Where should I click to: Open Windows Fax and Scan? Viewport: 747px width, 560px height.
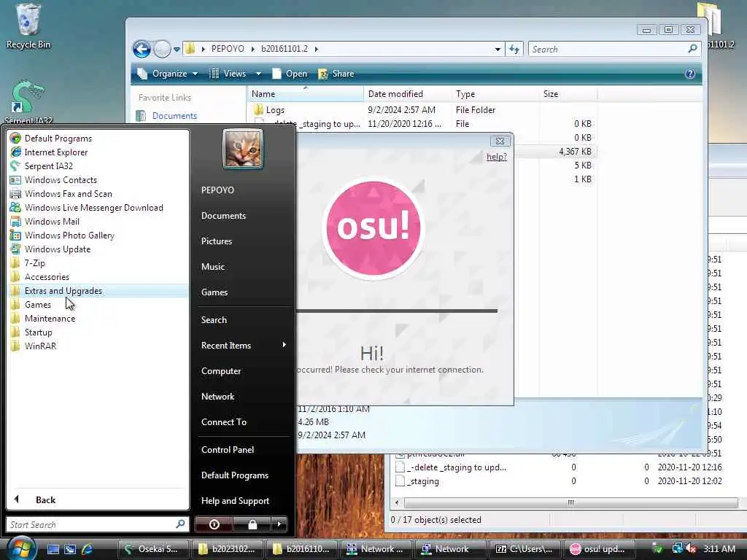68,194
